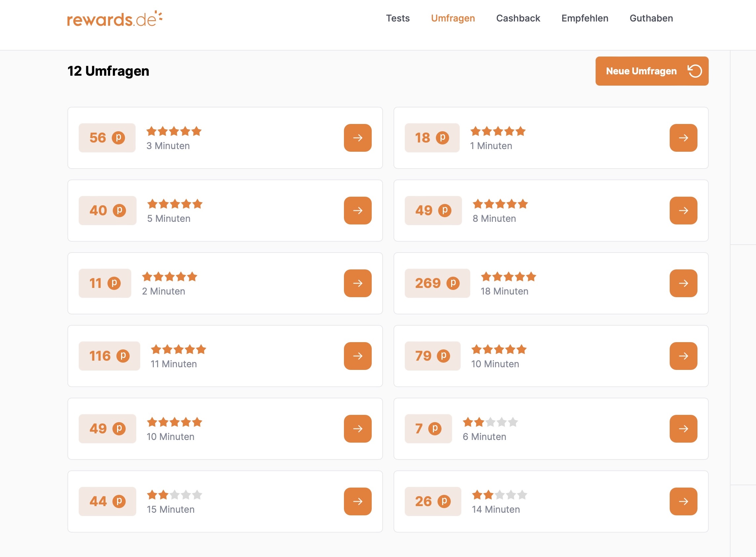Click the star rating of the 7 points survey

tap(490, 422)
